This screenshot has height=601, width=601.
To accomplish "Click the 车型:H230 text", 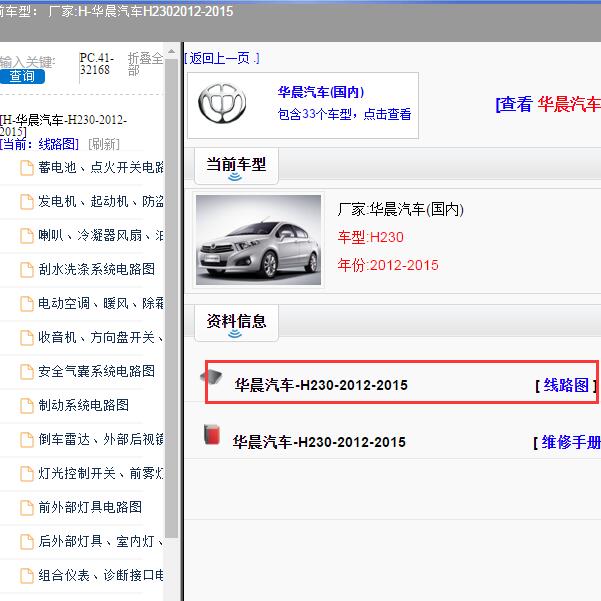I will 371,237.
